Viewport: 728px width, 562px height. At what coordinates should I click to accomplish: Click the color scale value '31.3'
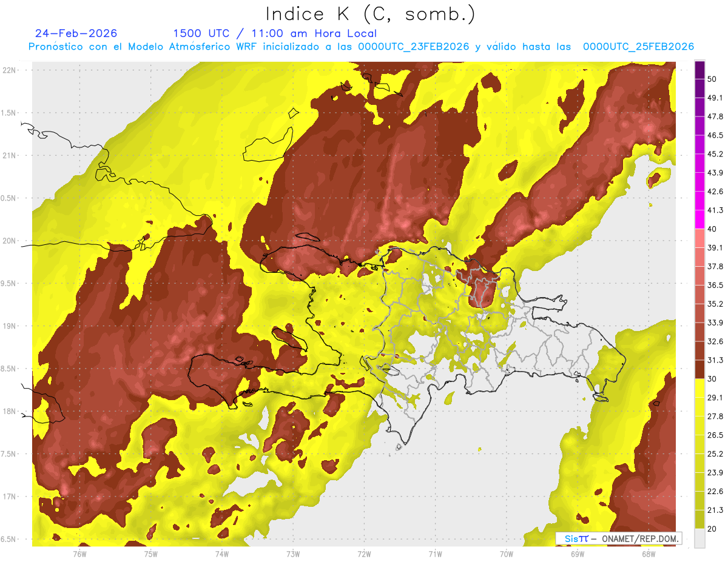tap(715, 360)
